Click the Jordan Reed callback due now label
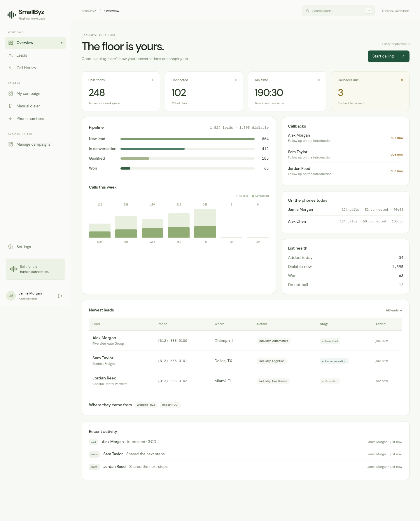Screen dimensions: 420x521 click(397, 171)
